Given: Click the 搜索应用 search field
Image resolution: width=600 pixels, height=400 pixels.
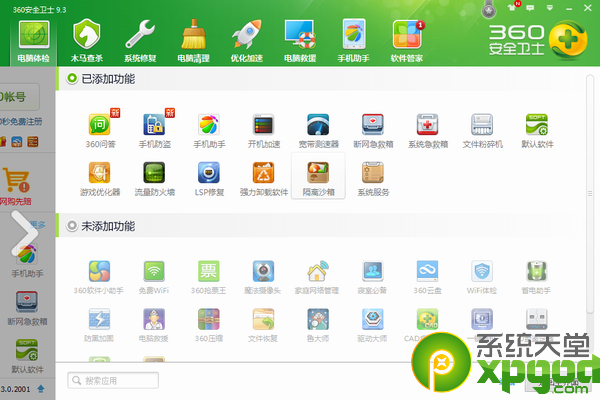Looking at the screenshot, I should tap(113, 380).
